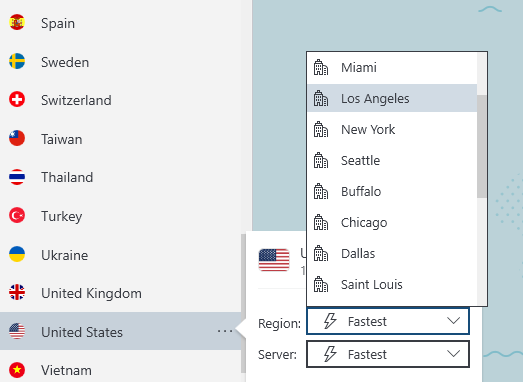Select United Kingdom in the country list
This screenshot has width=523, height=382.
(x=120, y=293)
